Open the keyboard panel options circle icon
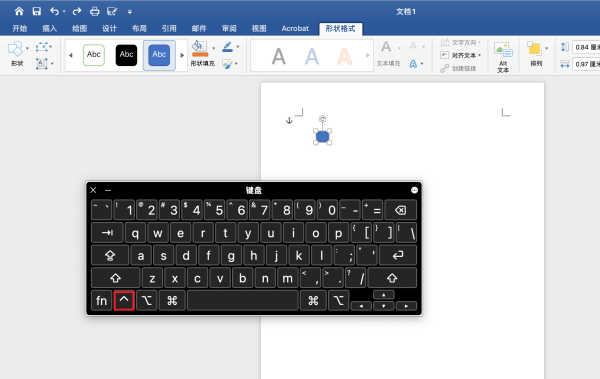This screenshot has width=600, height=379. click(x=414, y=190)
